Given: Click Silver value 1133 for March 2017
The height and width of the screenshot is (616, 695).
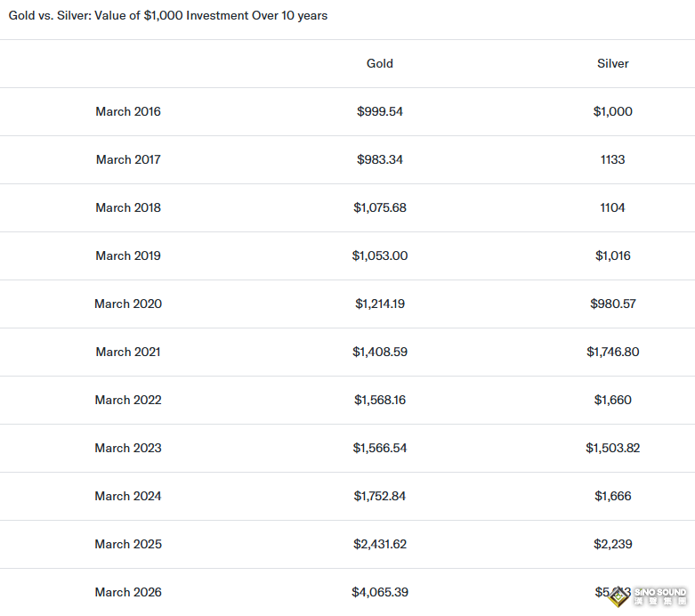Looking at the screenshot, I should [613, 159].
